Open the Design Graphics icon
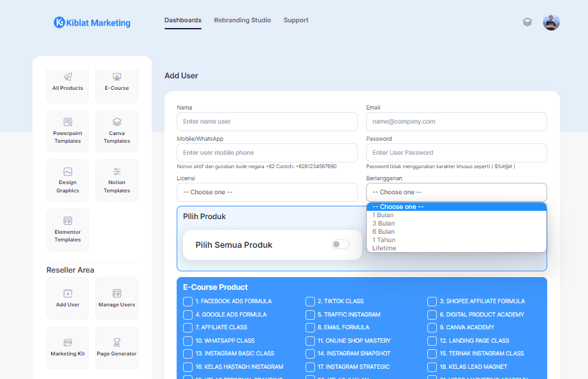This screenshot has width=588, height=379. point(68,171)
